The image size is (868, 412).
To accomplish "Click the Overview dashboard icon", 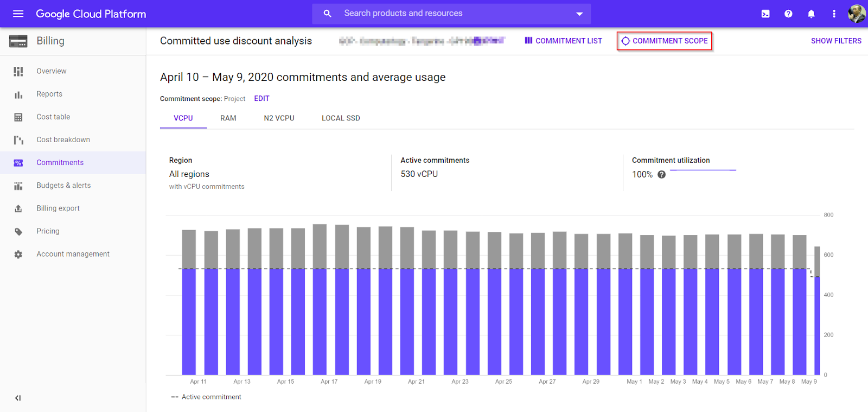I will [x=18, y=71].
